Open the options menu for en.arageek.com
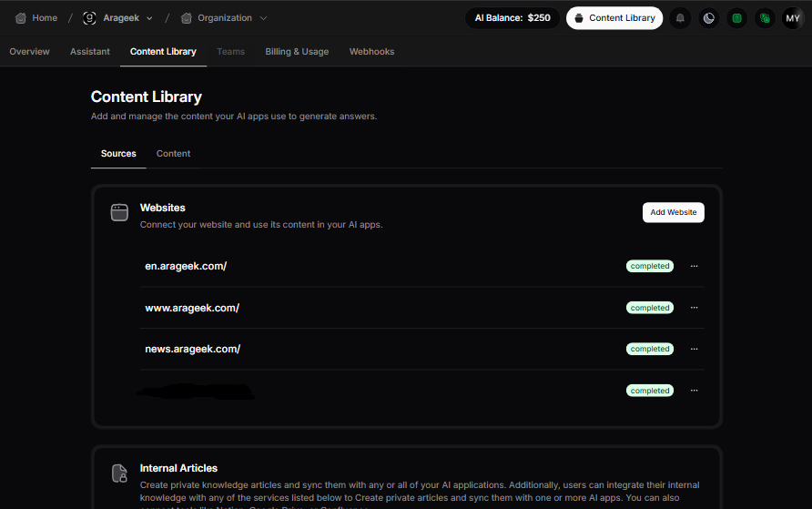This screenshot has height=509, width=812. (x=694, y=266)
